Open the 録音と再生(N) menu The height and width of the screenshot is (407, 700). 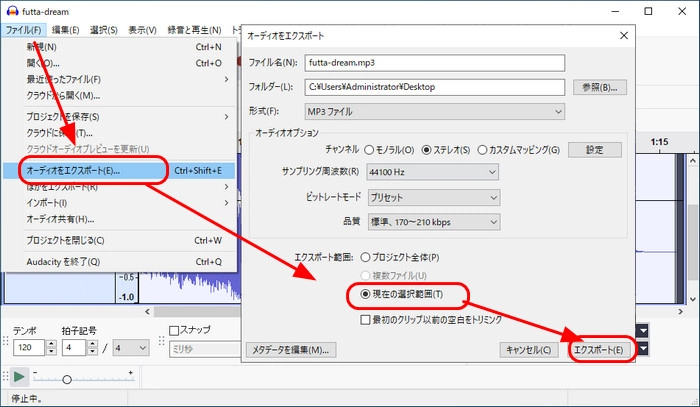coord(194,30)
